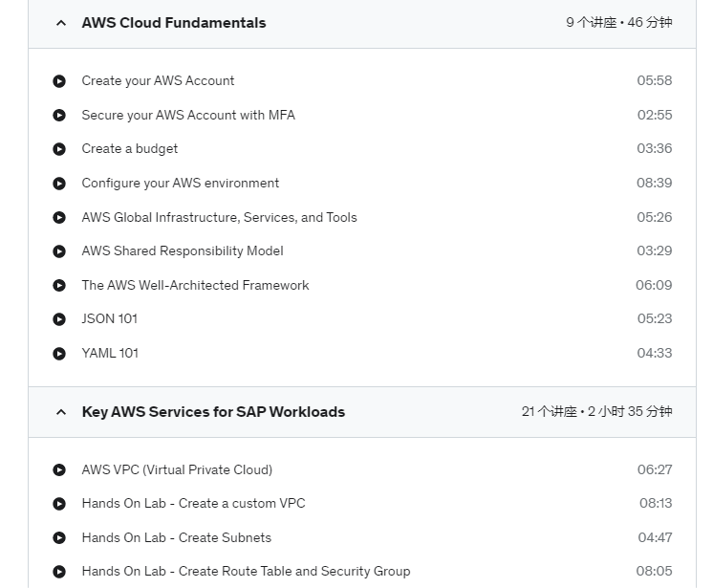This screenshot has width=713, height=588.
Task: Open AWS Global Infrastructure, Services, and Tools
Action: (219, 217)
